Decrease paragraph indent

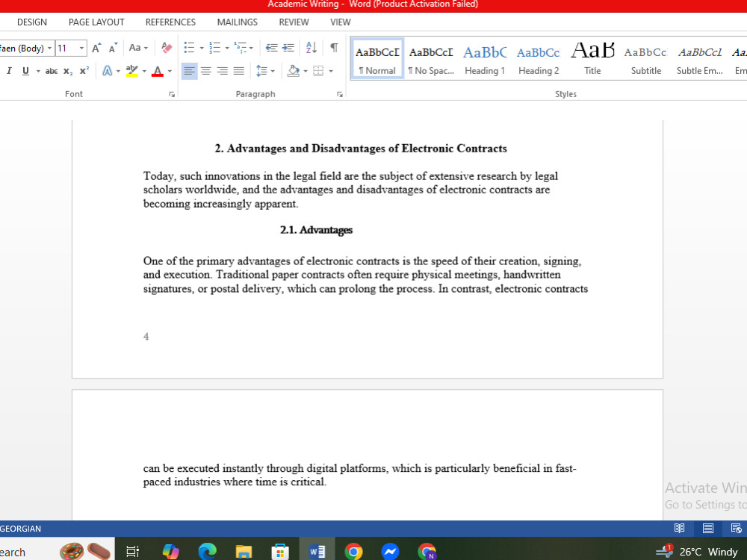pos(272,48)
